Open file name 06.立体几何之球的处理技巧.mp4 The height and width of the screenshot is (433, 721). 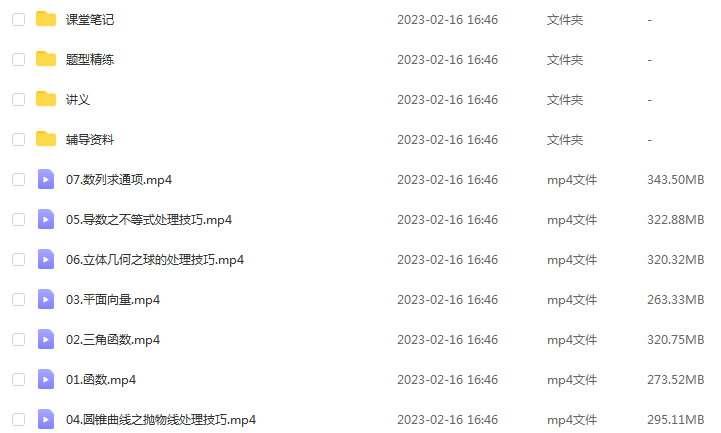(x=154, y=260)
